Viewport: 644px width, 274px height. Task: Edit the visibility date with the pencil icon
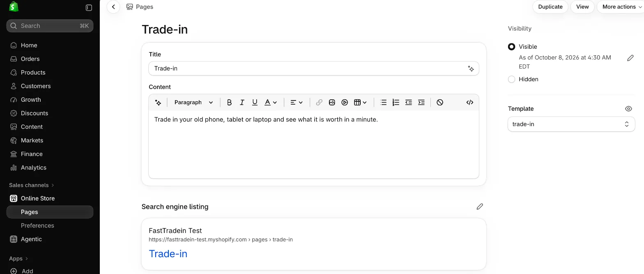point(630,58)
